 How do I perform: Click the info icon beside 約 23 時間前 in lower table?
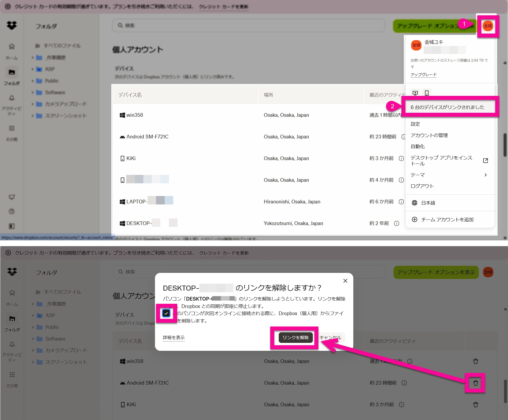pyautogui.click(x=404, y=383)
